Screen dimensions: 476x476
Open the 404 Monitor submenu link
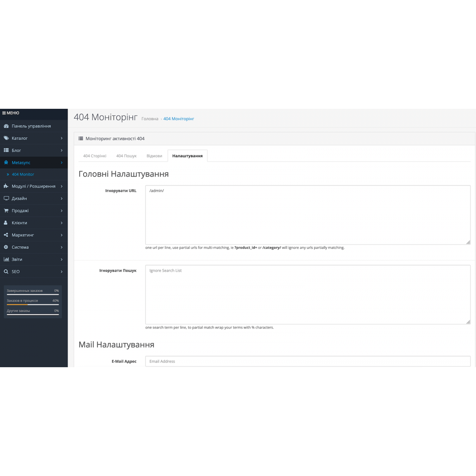pyautogui.click(x=23, y=174)
